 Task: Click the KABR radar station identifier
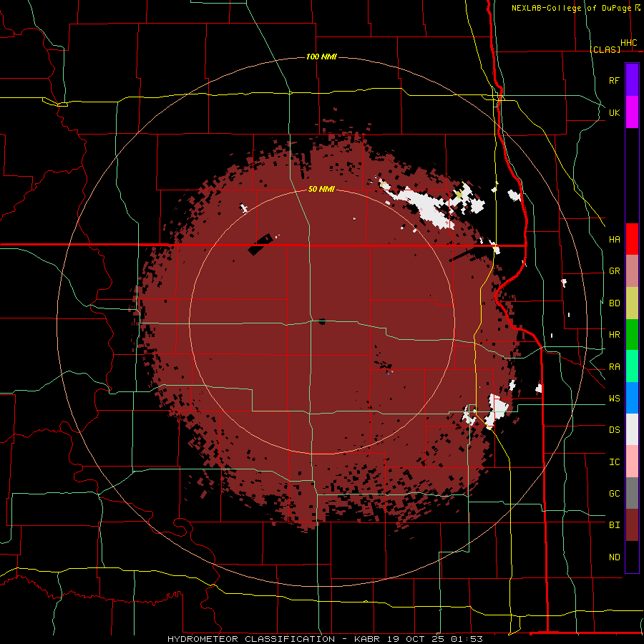coord(367,639)
